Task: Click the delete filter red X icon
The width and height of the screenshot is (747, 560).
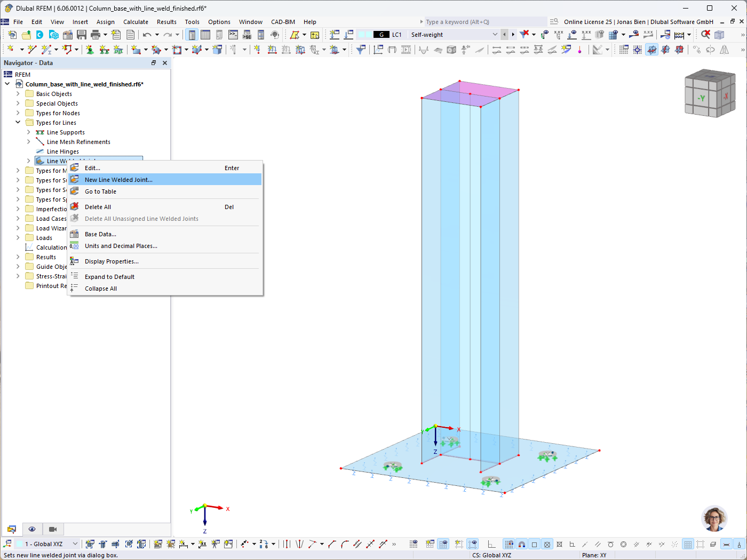Action: coord(525,35)
